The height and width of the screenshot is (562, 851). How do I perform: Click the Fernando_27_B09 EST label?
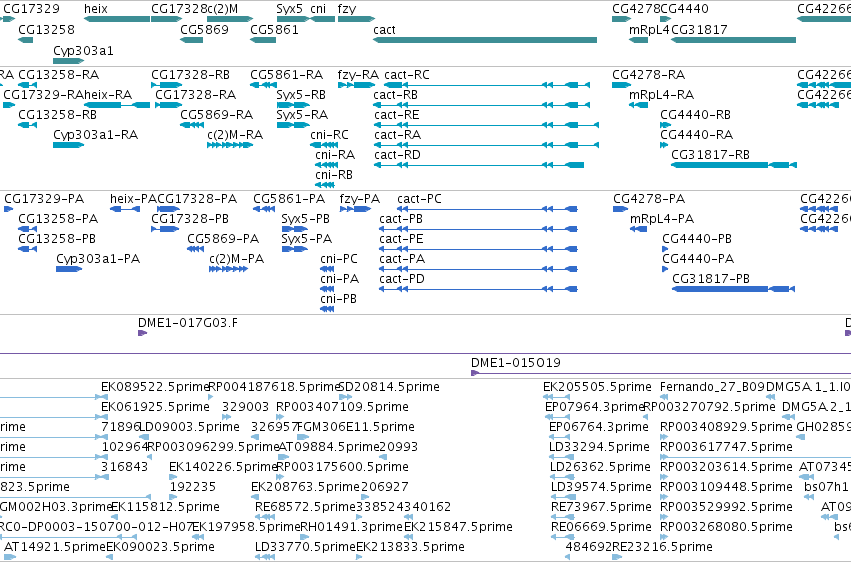pyautogui.click(x=712, y=387)
